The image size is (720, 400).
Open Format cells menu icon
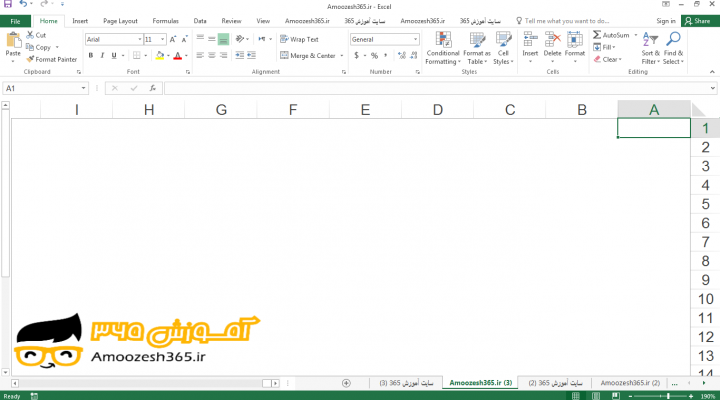pyautogui.click(x=574, y=39)
